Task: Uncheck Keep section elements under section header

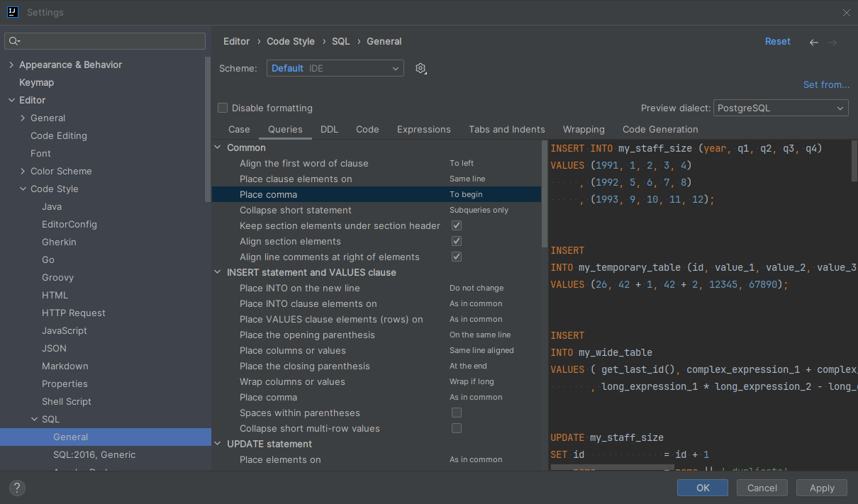Action: point(457,225)
